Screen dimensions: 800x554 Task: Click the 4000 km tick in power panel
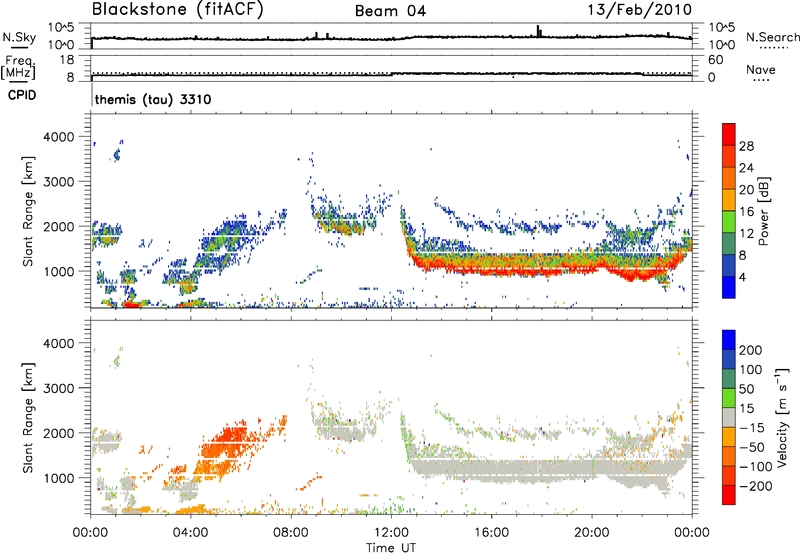(59, 137)
